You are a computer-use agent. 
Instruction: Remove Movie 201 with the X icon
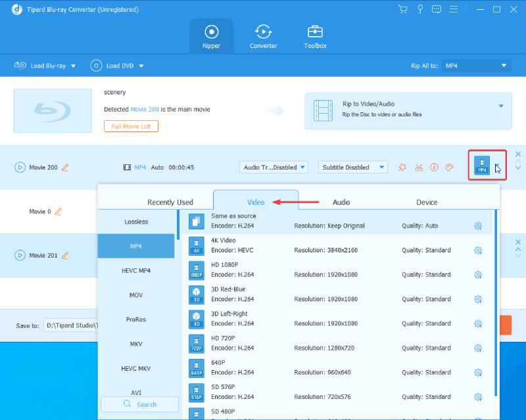[518, 242]
